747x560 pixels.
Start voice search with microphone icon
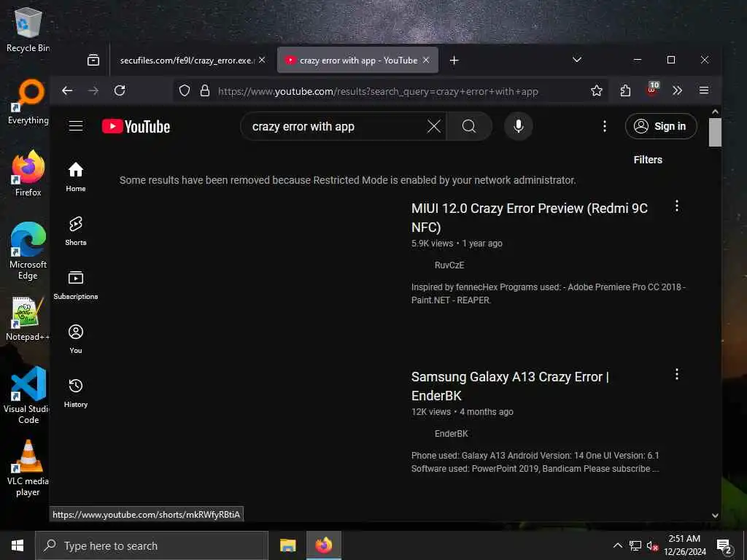pos(519,126)
